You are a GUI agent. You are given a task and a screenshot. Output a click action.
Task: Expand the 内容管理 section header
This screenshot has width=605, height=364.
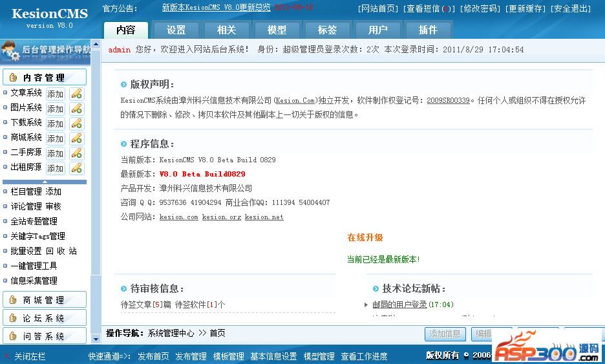(45, 77)
